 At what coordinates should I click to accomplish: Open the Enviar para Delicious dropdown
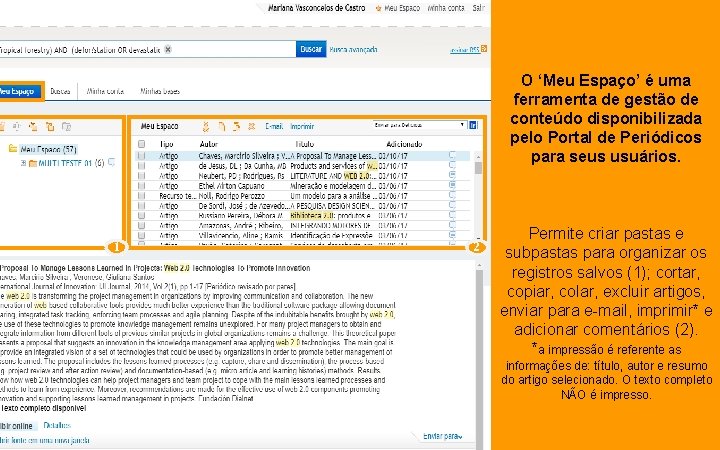pos(420,125)
